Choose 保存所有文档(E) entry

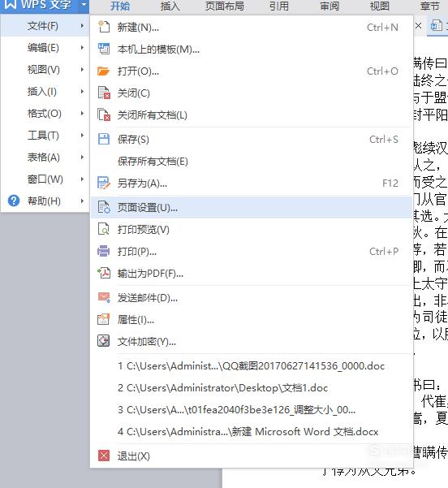252,162
